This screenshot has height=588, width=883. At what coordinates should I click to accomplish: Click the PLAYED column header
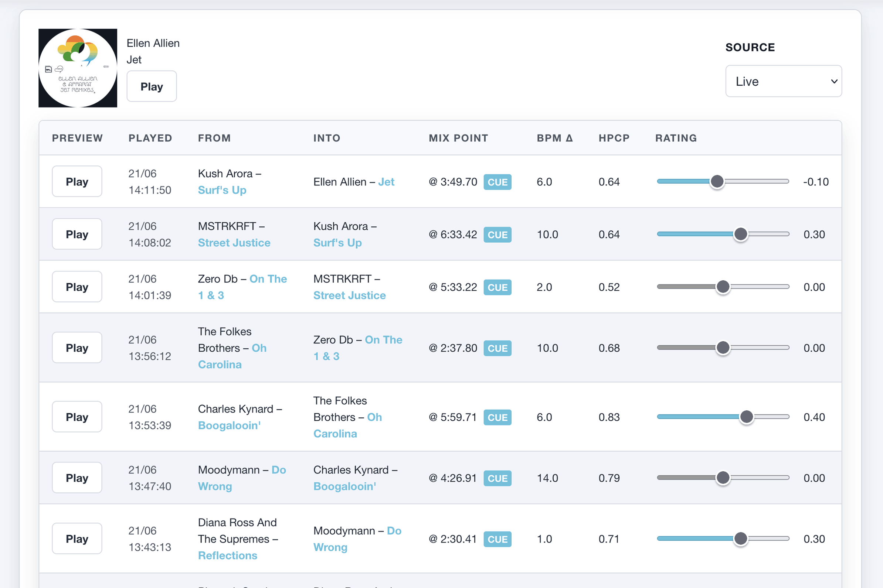pyautogui.click(x=150, y=138)
